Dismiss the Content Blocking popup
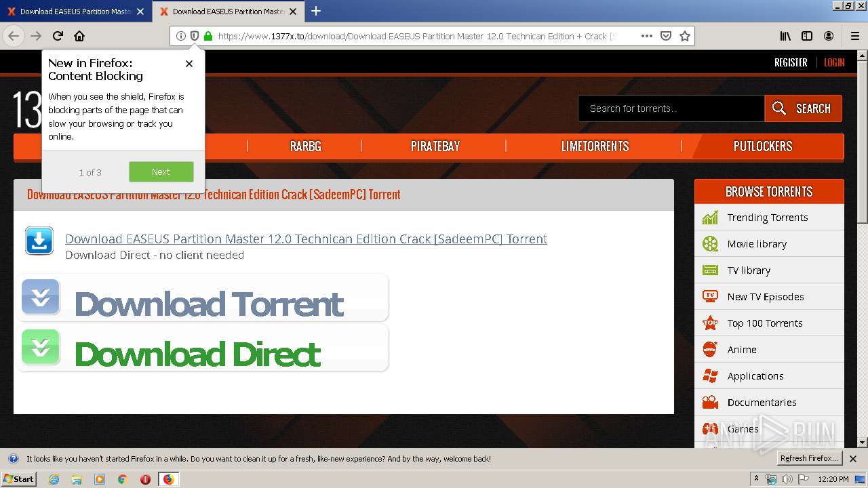 [189, 64]
